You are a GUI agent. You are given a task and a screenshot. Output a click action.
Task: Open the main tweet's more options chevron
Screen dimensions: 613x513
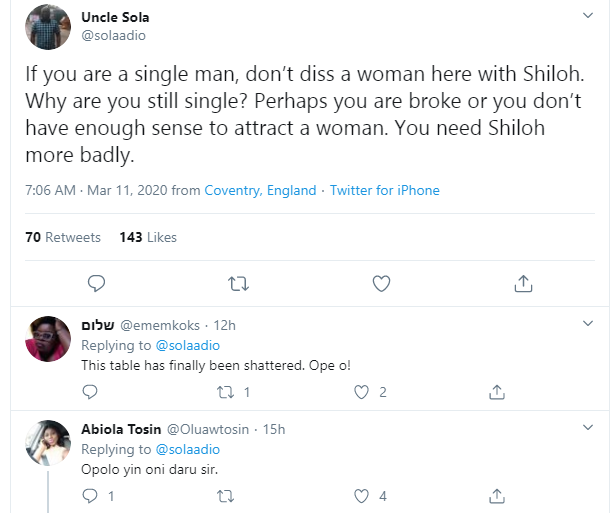588,17
